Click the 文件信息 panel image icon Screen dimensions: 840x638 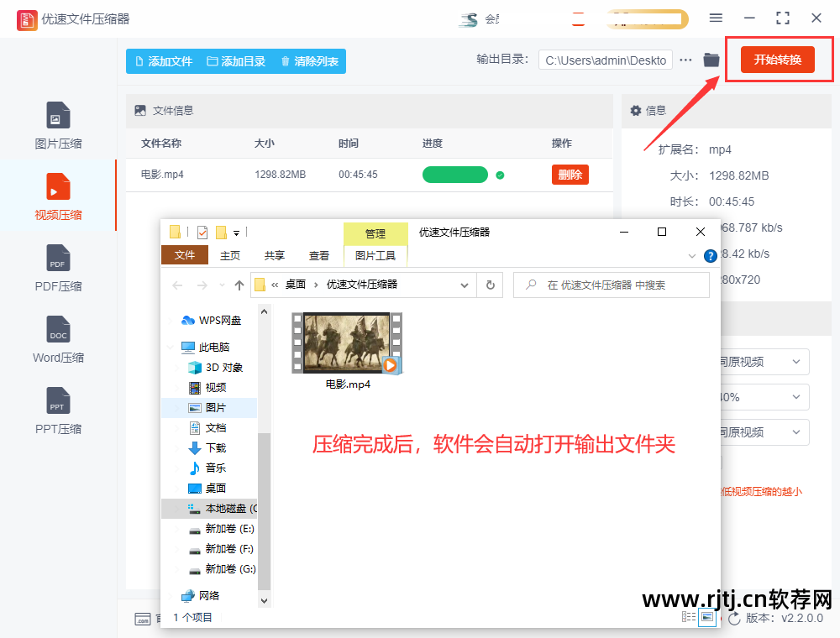coord(140,110)
